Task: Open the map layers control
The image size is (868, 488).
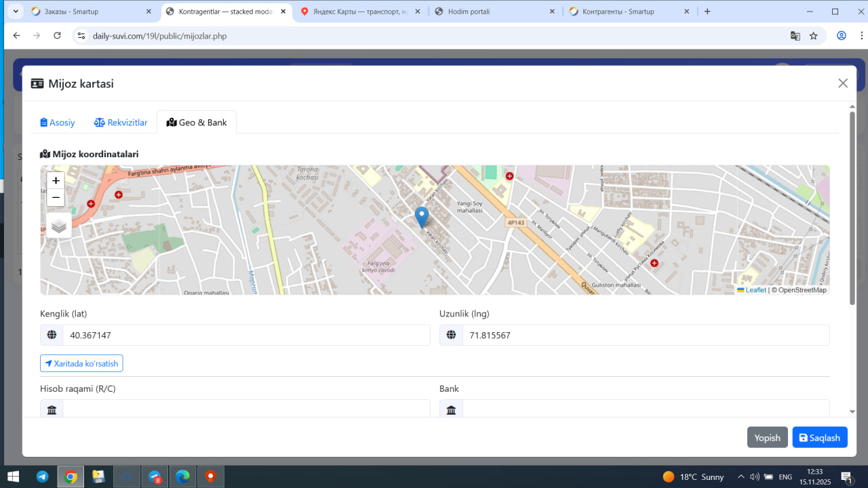Action: pyautogui.click(x=59, y=226)
